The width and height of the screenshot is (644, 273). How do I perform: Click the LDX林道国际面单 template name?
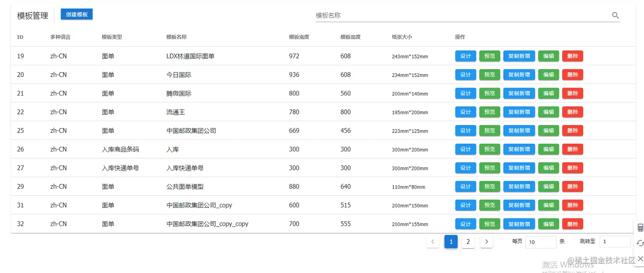(x=190, y=56)
